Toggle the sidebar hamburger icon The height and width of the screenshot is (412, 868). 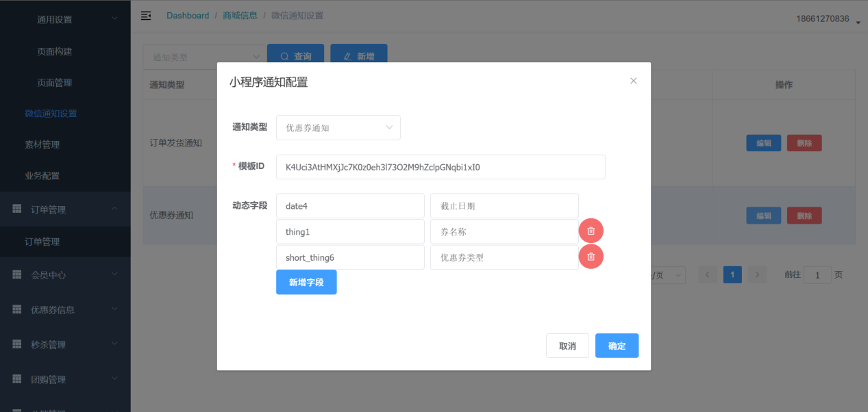(146, 16)
